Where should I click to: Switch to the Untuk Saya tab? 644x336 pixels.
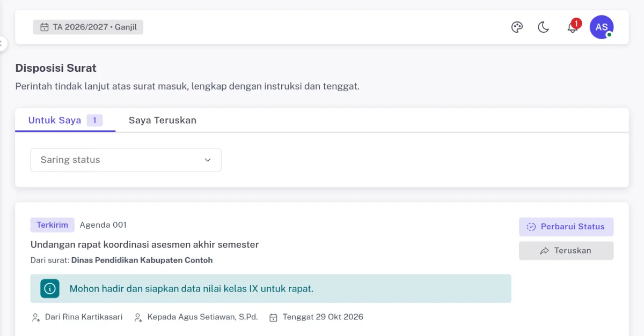pos(65,120)
